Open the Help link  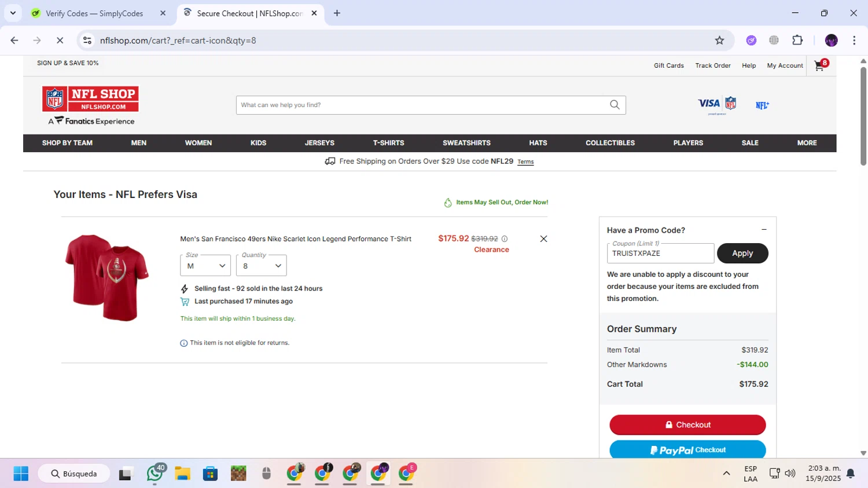click(x=749, y=65)
